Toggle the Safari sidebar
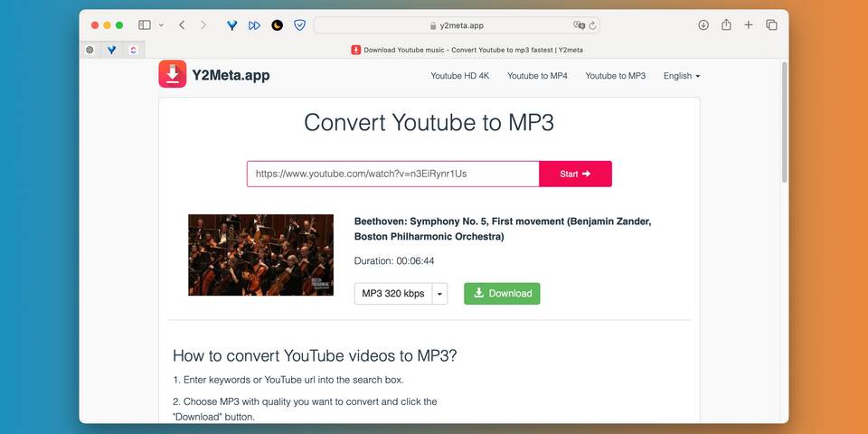The height and width of the screenshot is (434, 868). click(x=145, y=25)
